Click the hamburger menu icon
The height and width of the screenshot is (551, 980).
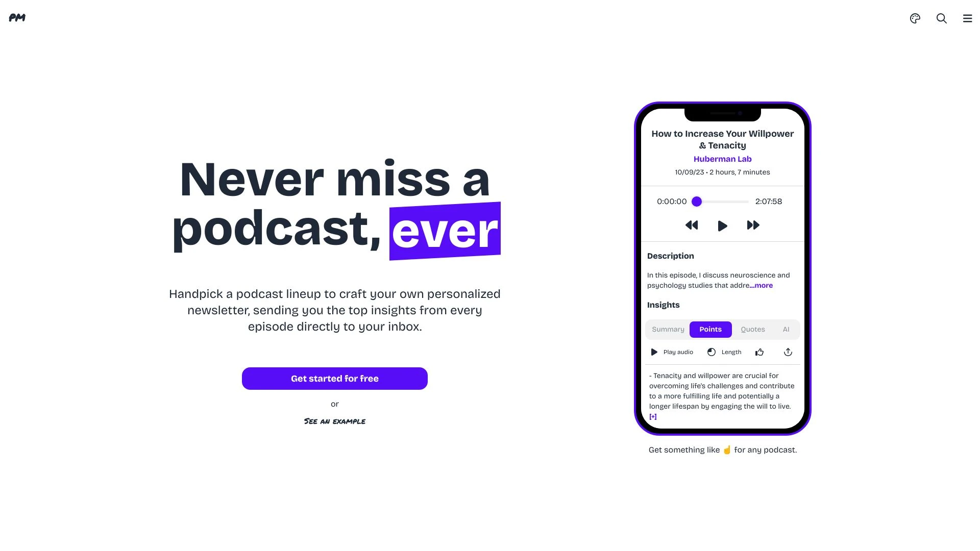967,18
